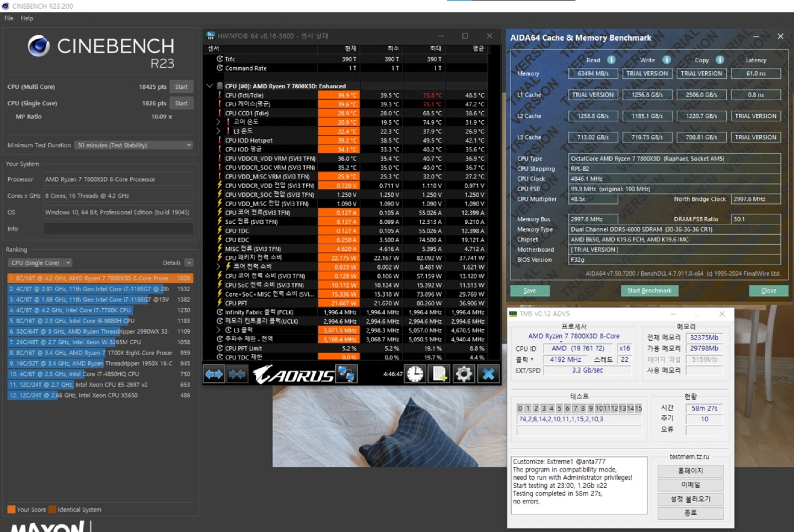Screen dimensions: 794x532
Task: Expand L3 클럭 row in HWiNFO
Action: click(x=218, y=330)
